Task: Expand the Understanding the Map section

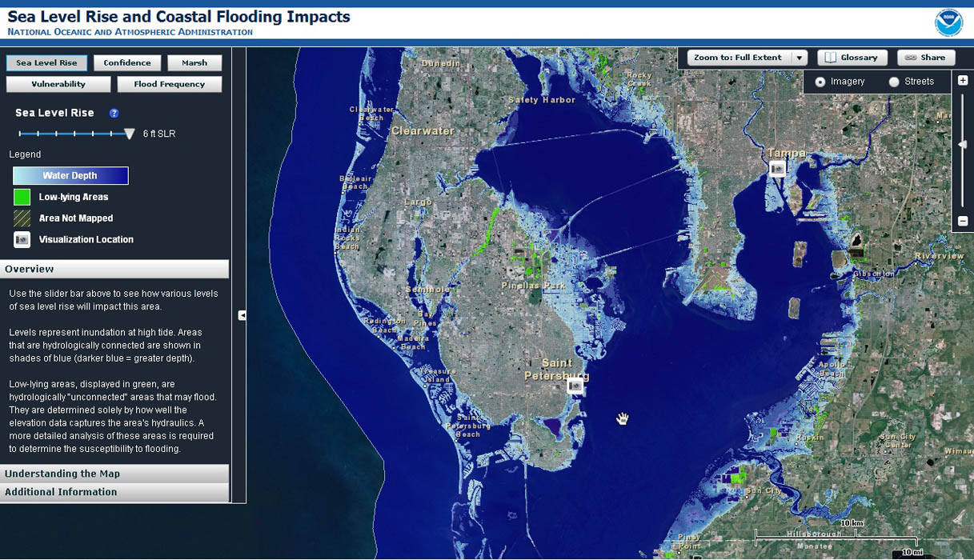Action: pyautogui.click(x=114, y=474)
